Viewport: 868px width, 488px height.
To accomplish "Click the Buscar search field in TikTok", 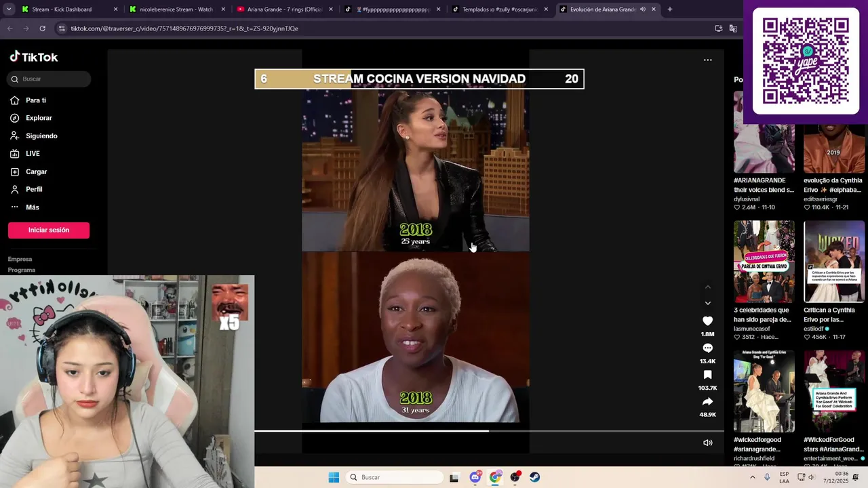I will pyautogui.click(x=49, y=79).
